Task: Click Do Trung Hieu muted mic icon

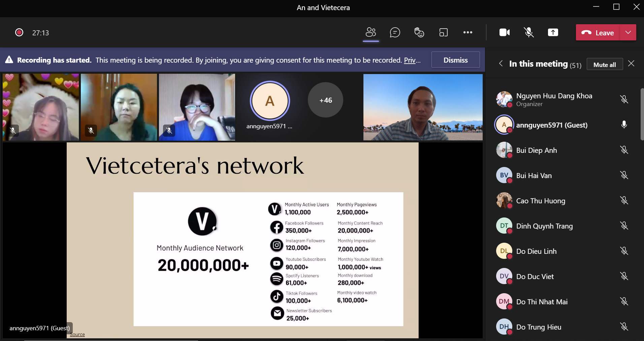Action: tap(624, 327)
